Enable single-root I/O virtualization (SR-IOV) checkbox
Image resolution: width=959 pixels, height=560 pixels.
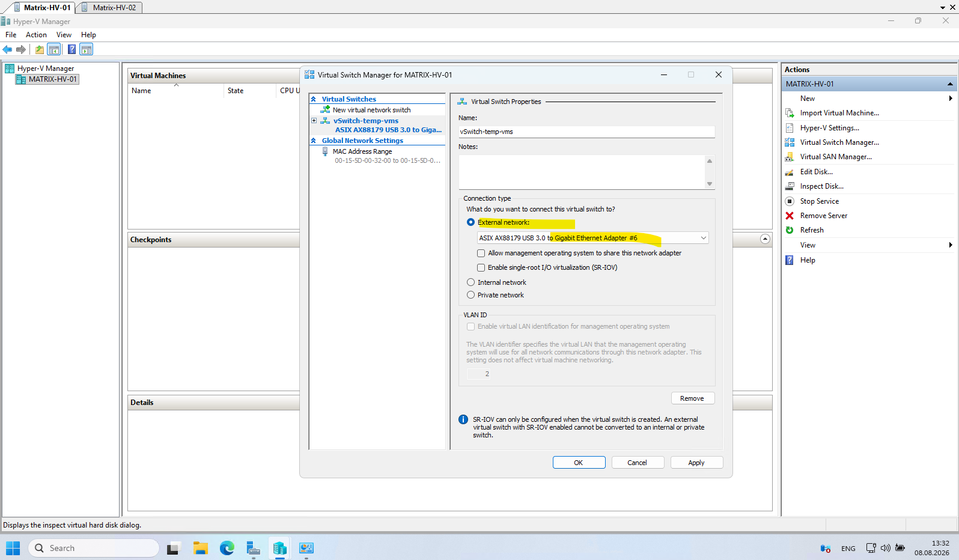click(481, 268)
